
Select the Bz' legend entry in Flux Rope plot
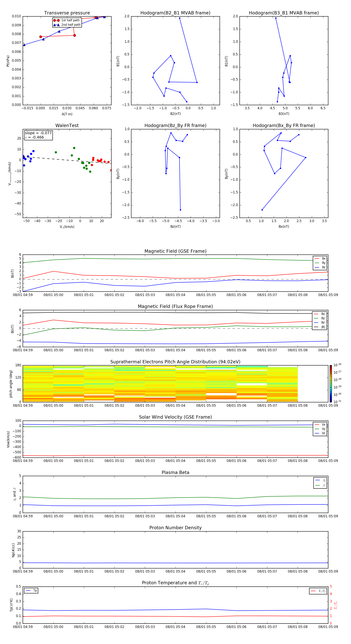tap(320, 323)
